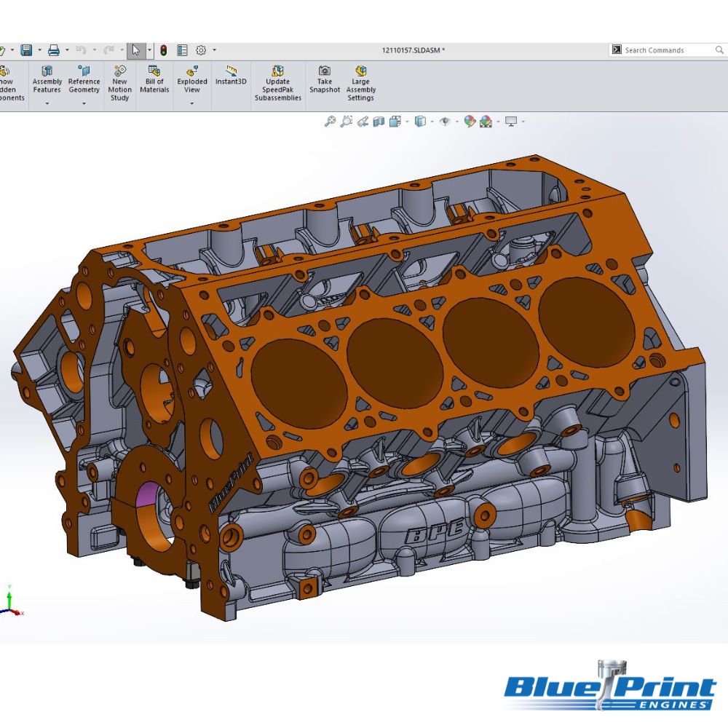Click Reference Geometry tool

point(84,79)
